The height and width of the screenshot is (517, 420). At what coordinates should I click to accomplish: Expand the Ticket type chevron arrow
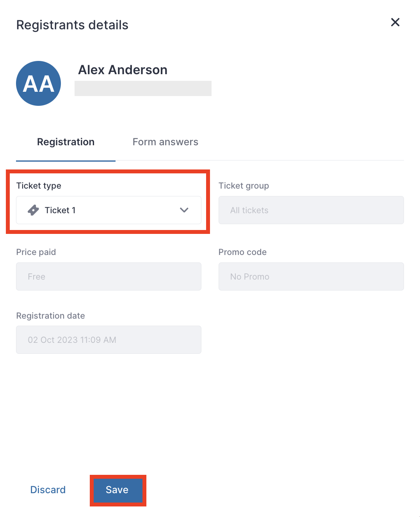click(184, 210)
